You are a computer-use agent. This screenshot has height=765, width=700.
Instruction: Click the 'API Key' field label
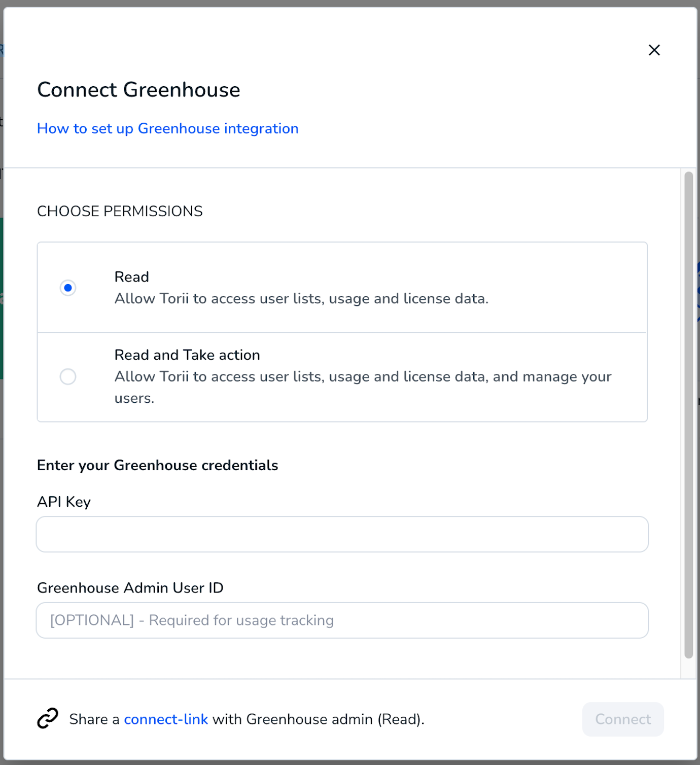click(64, 502)
